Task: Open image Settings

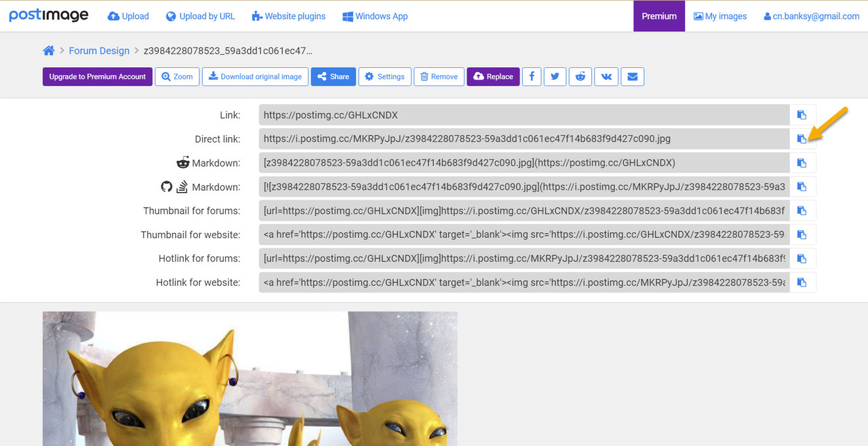Action: tap(384, 77)
